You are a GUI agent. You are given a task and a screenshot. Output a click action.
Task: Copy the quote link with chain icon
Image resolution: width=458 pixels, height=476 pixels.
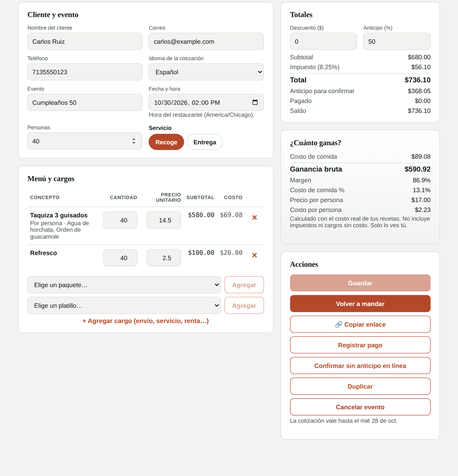click(x=360, y=324)
